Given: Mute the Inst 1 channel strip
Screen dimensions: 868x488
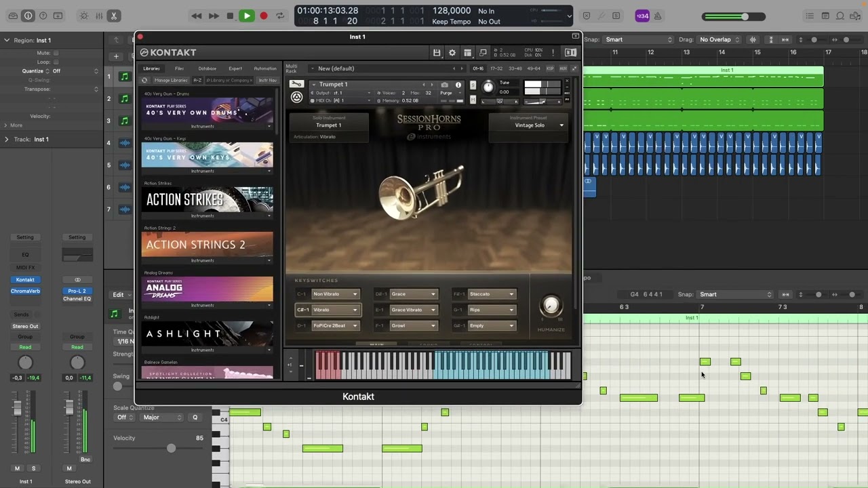Looking at the screenshot, I should [x=17, y=468].
